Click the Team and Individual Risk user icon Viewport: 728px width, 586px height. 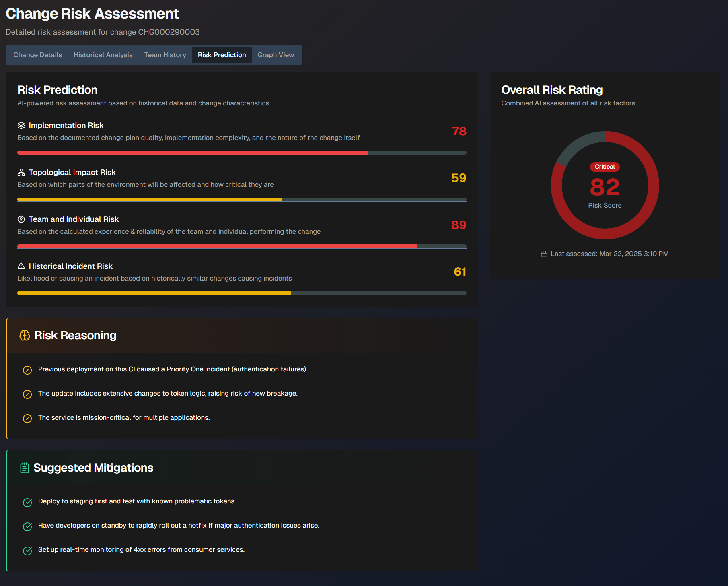[21, 219]
